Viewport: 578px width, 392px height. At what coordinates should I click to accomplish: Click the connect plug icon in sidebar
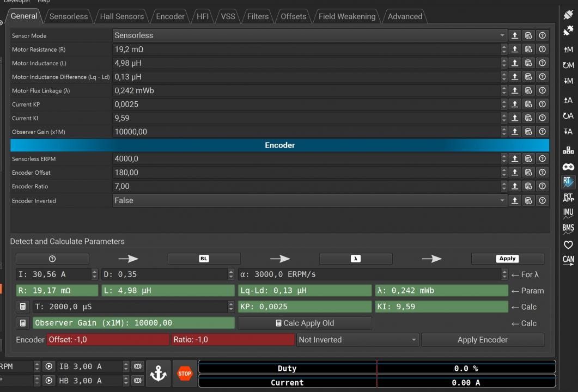568,15
